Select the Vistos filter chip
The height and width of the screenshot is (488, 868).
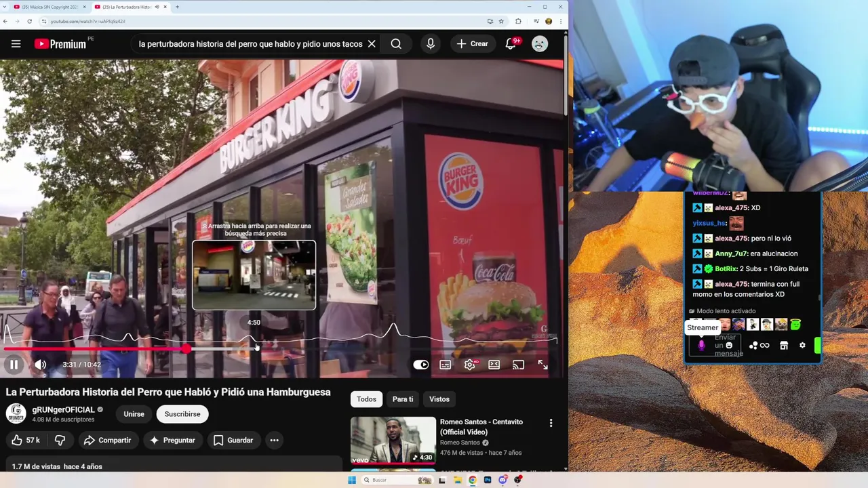(x=439, y=399)
